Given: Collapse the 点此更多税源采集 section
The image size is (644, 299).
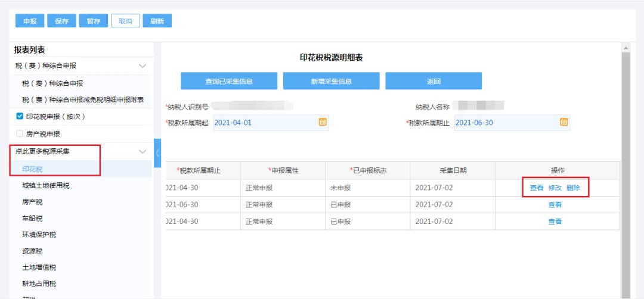Looking at the screenshot, I should click(143, 151).
